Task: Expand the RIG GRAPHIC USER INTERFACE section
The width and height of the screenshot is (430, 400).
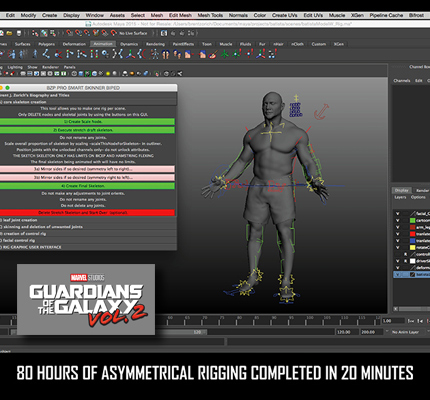Action: click(x=88, y=247)
